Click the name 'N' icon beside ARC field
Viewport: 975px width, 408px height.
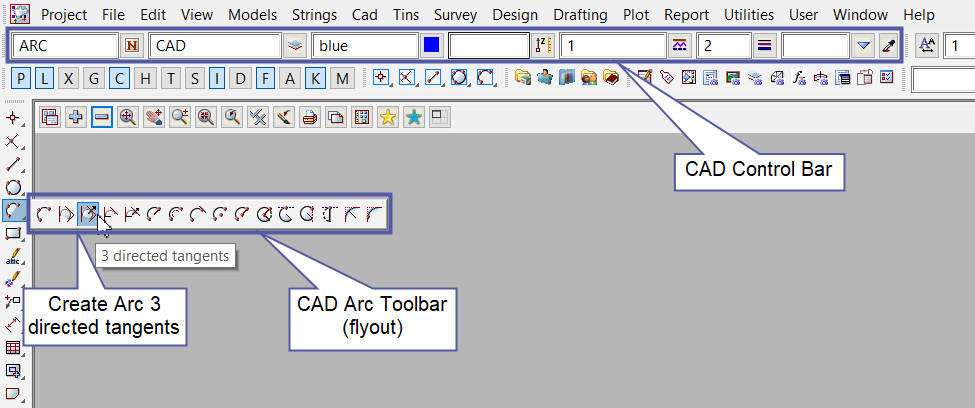pyautogui.click(x=133, y=45)
